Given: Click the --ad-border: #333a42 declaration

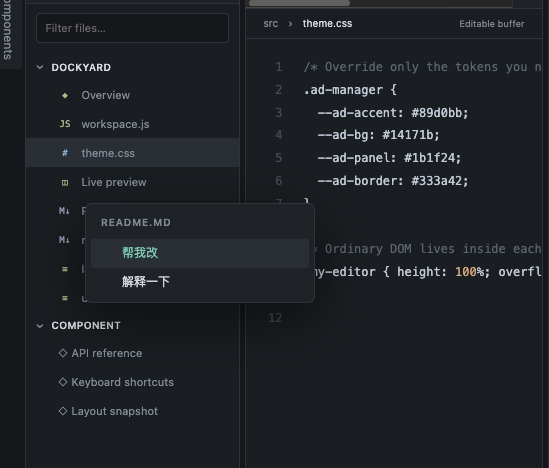Looking at the screenshot, I should click(393, 181).
